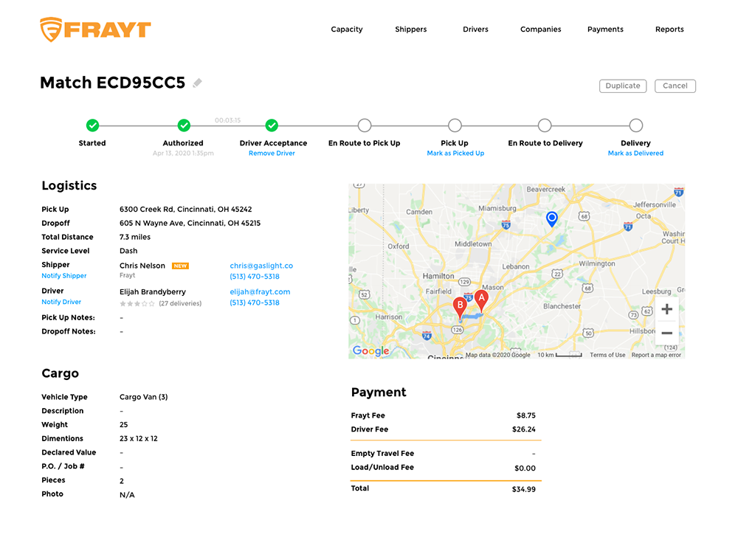738x560 pixels.
Task: Edit match name with pencil icon
Action: click(198, 83)
